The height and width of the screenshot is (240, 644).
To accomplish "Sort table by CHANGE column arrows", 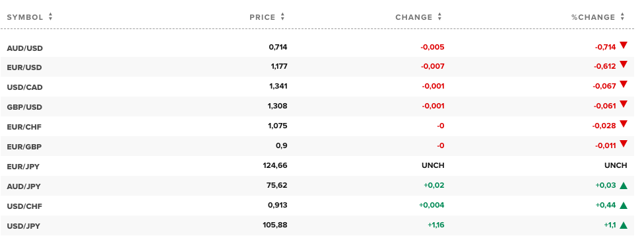I will pos(440,17).
